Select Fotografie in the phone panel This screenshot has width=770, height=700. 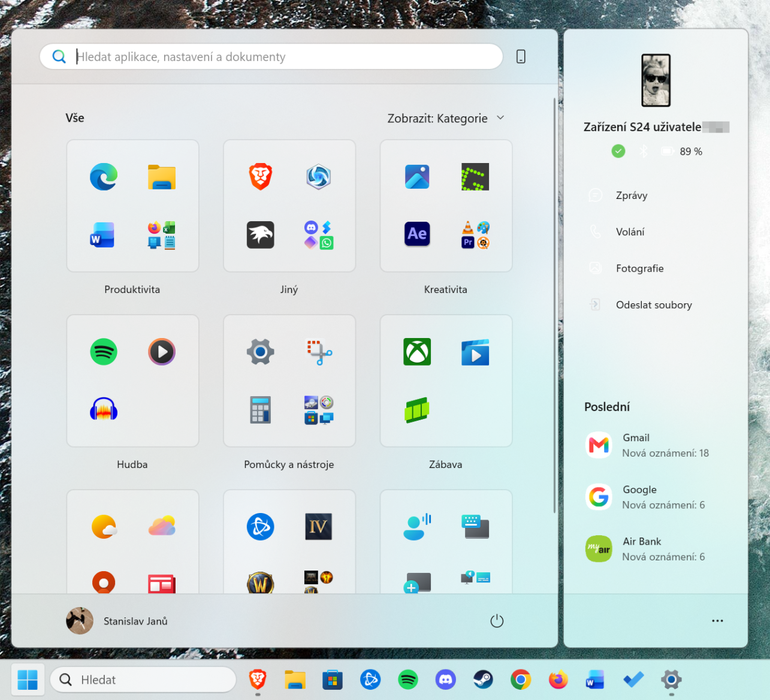click(x=639, y=268)
